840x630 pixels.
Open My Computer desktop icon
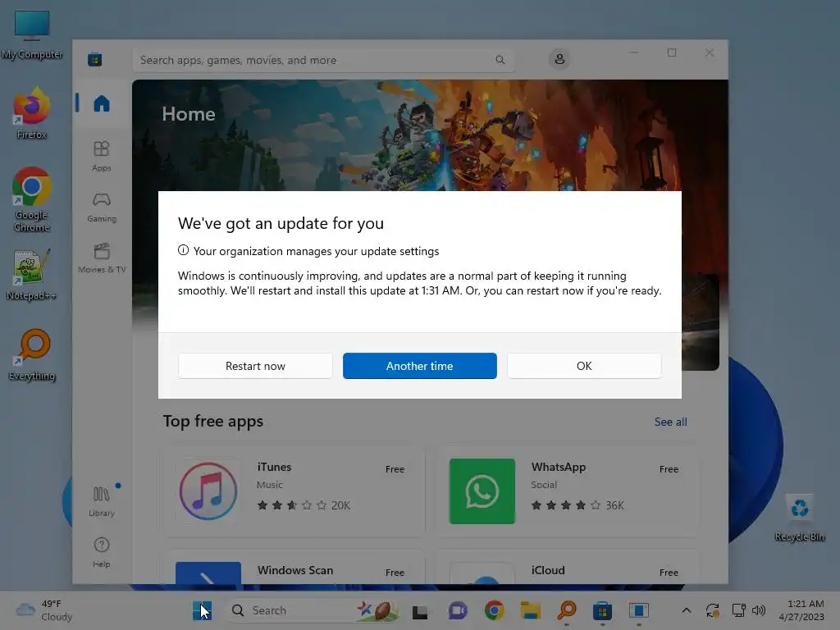[x=32, y=34]
